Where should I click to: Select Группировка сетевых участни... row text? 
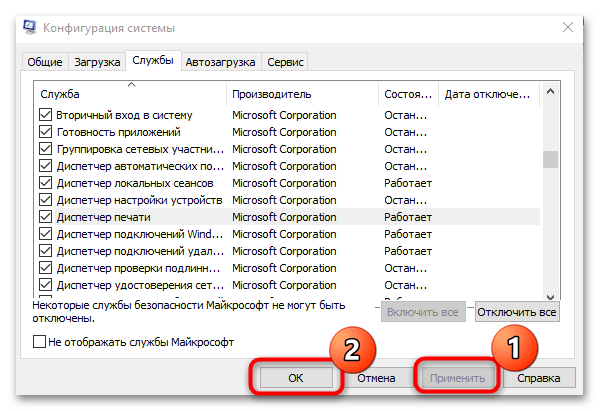(140, 149)
